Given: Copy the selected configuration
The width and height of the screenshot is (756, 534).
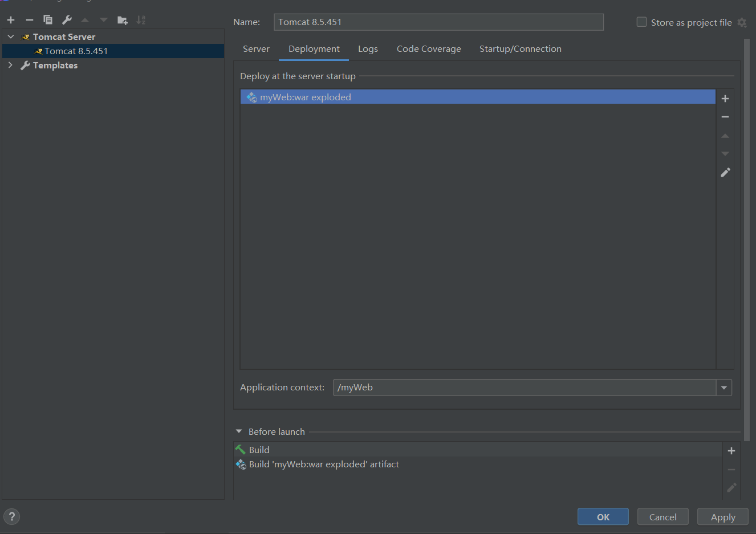Looking at the screenshot, I should 48,20.
